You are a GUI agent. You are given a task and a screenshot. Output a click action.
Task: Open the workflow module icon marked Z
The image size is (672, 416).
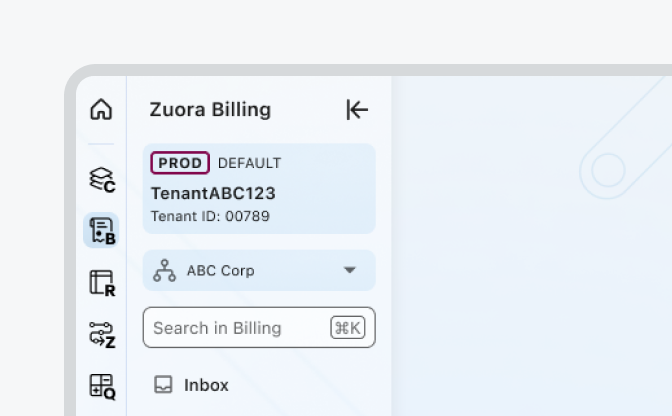click(101, 334)
